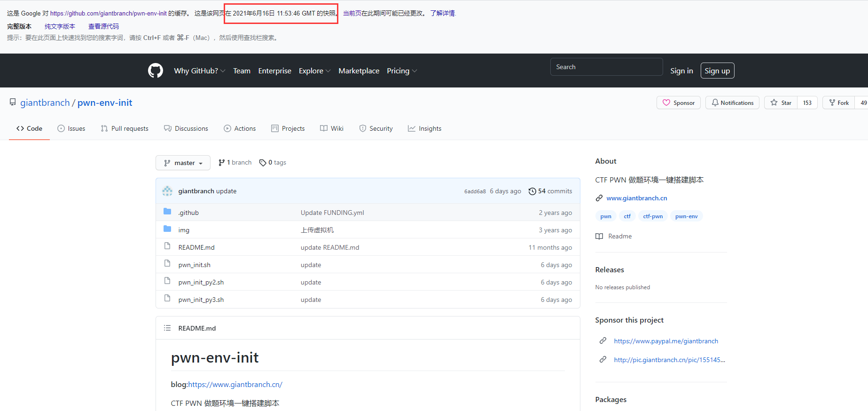Viewport: 868px width, 411px height.
Task: Open the Team nav item
Action: (242, 71)
